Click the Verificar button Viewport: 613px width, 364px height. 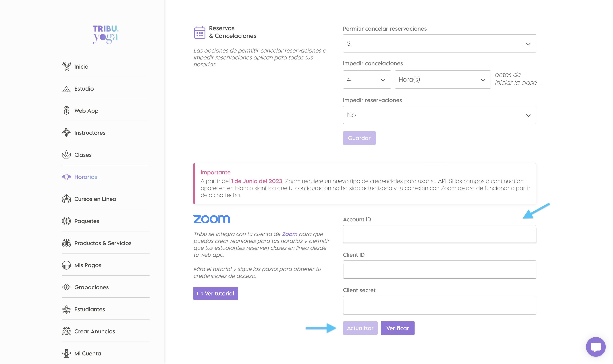click(397, 328)
